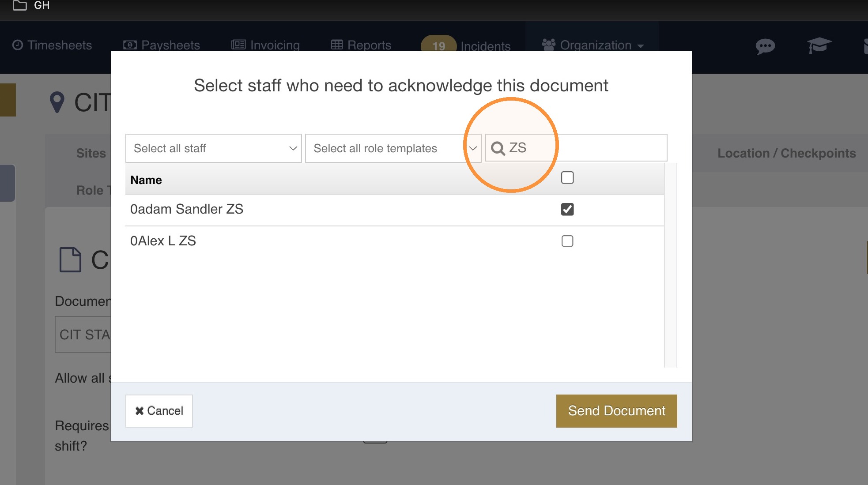Click into the ZS search field
868x485 pixels.
coord(576,148)
